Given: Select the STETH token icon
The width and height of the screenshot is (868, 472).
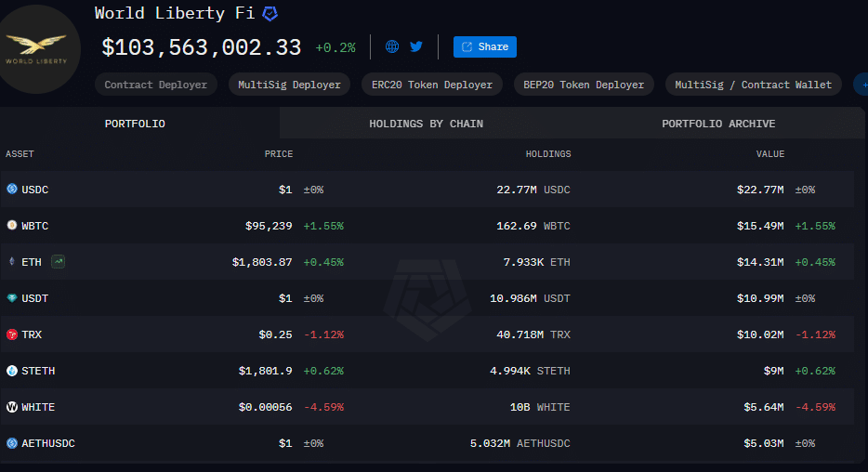Looking at the screenshot, I should click(x=12, y=371).
